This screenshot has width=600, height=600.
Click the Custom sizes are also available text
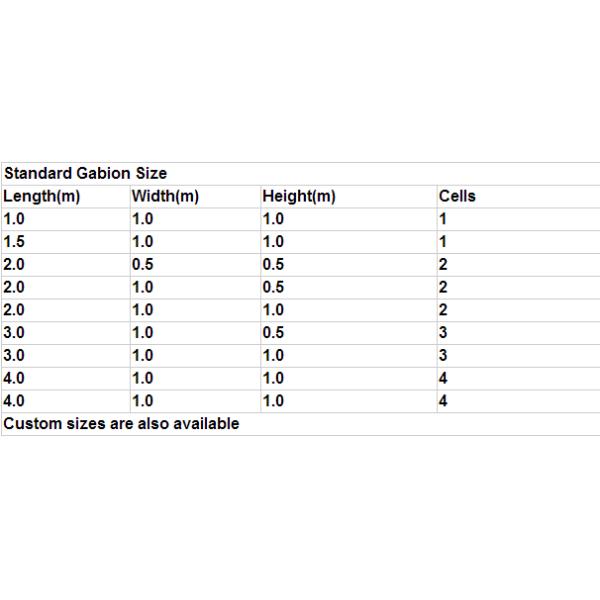(122, 423)
